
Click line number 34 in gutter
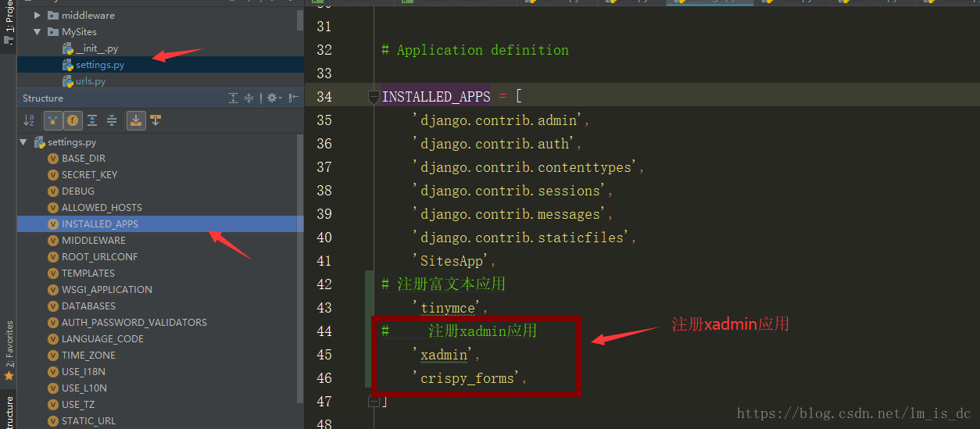click(324, 97)
